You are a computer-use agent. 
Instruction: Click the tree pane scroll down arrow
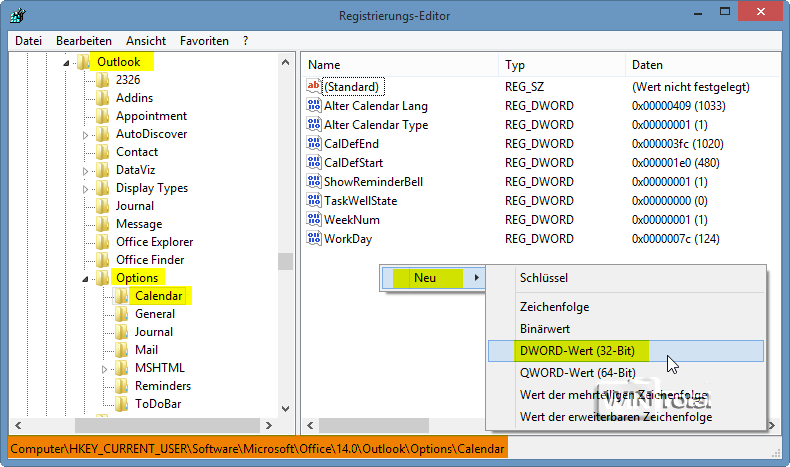pyautogui.click(x=286, y=409)
